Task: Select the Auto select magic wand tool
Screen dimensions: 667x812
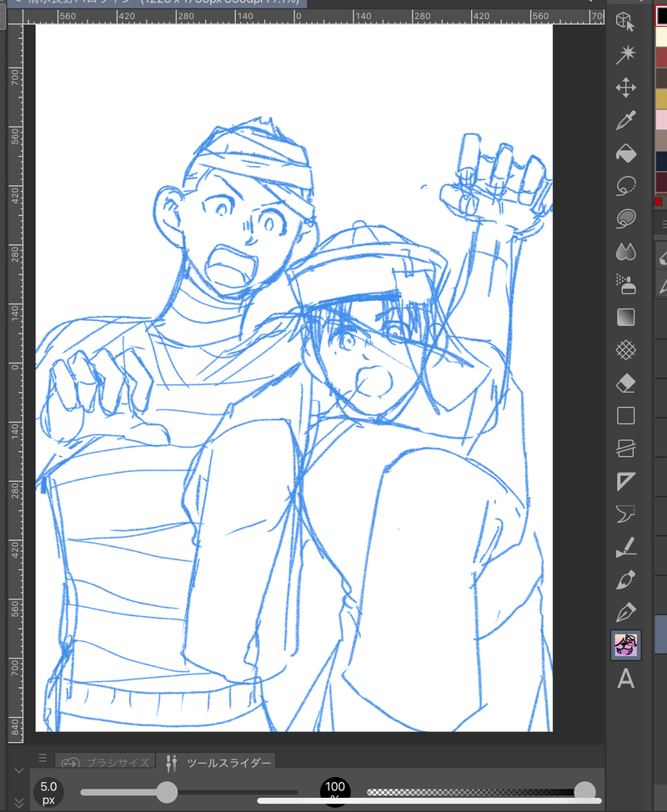Action: coord(625,54)
